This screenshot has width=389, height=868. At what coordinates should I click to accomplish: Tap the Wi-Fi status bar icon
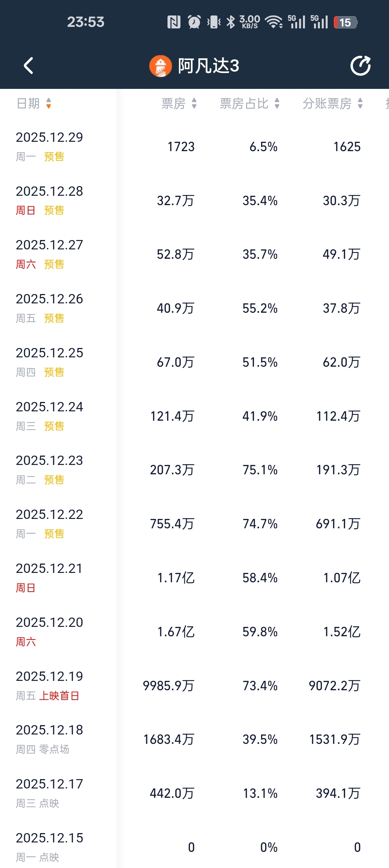274,22
